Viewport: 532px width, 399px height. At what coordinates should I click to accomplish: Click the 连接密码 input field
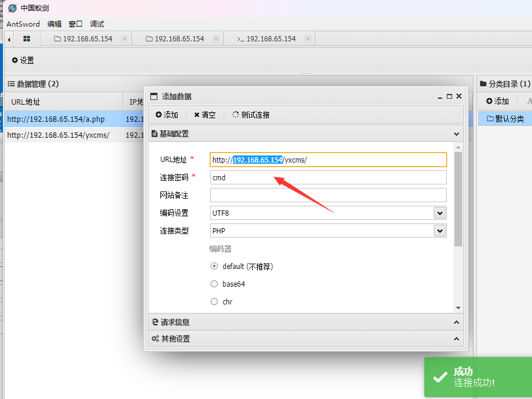click(328, 177)
